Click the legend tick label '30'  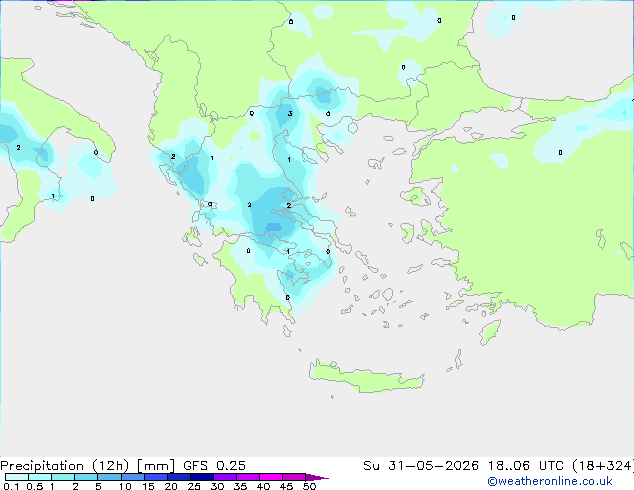point(217,486)
